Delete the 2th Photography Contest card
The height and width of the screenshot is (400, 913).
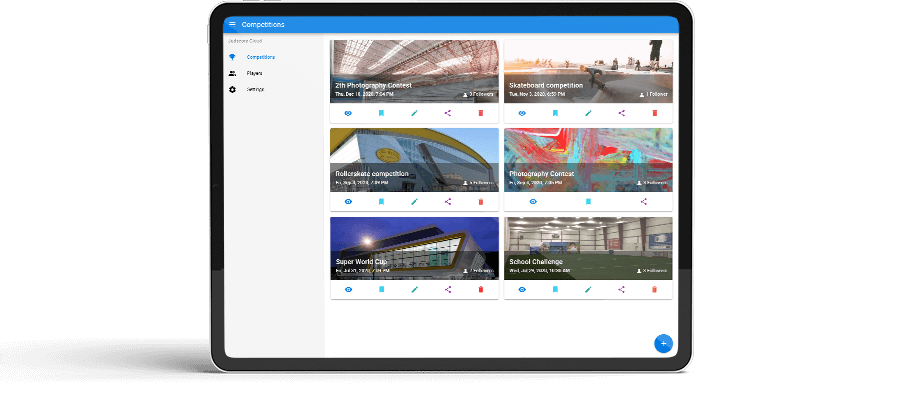tap(481, 113)
